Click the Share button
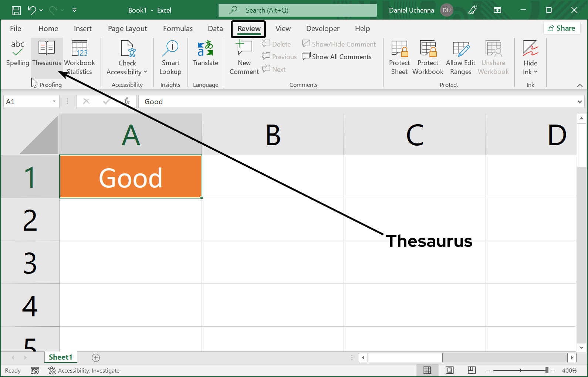 pos(561,28)
